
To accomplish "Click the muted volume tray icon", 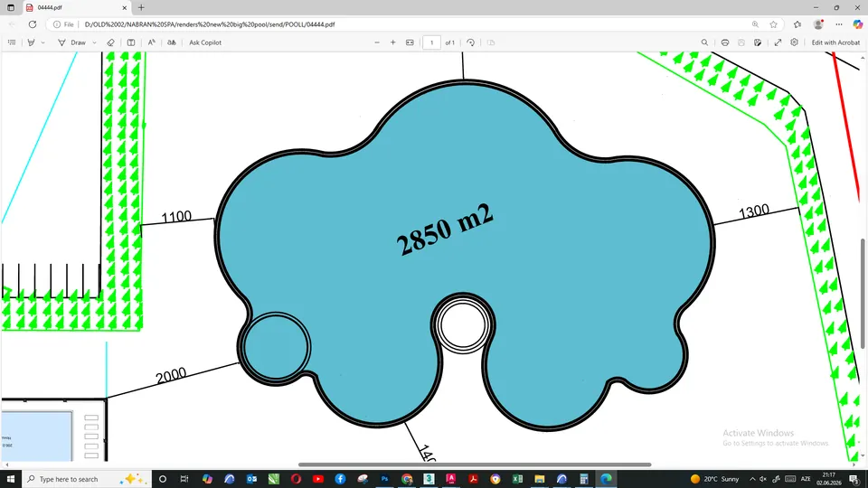I will tap(763, 479).
